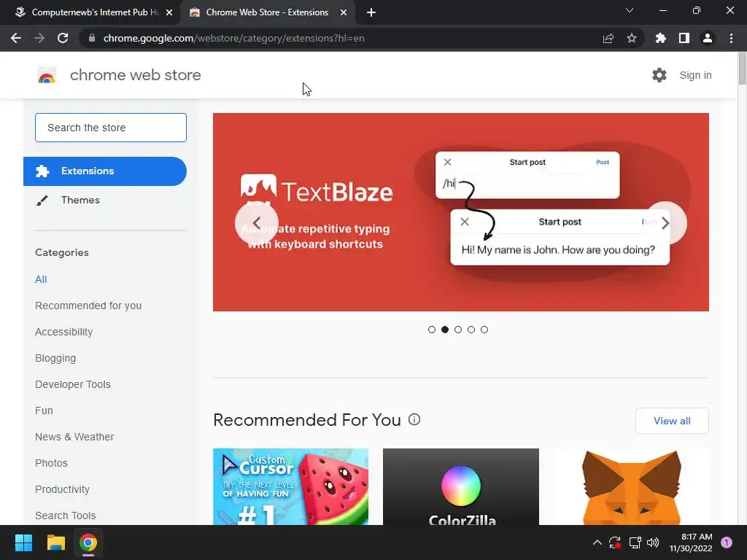
Task: Choose the Blogging category
Action: [55, 358]
